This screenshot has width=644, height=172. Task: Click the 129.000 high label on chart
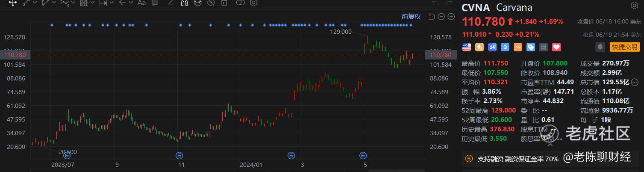(341, 32)
